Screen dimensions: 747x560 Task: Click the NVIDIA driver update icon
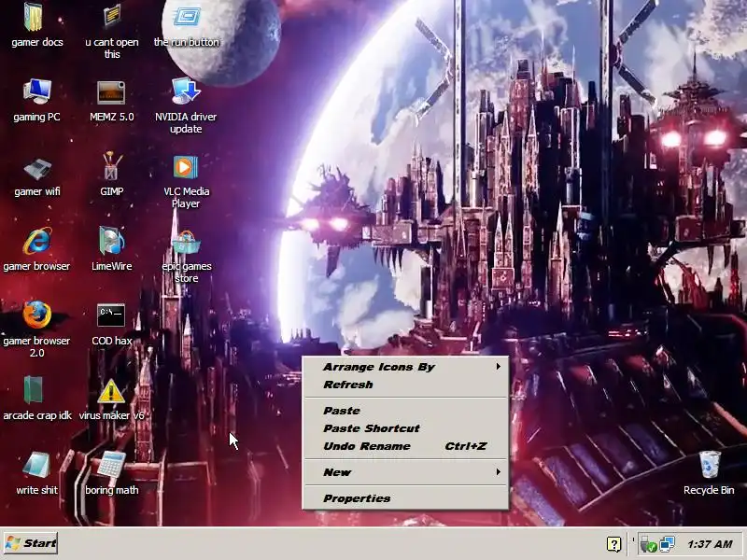tap(186, 91)
